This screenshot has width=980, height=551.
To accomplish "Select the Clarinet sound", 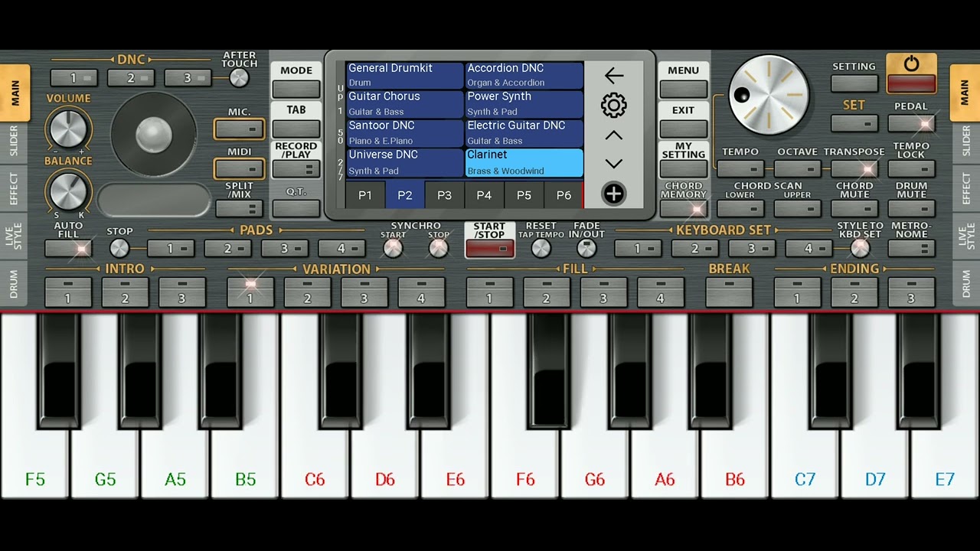I will pyautogui.click(x=524, y=163).
